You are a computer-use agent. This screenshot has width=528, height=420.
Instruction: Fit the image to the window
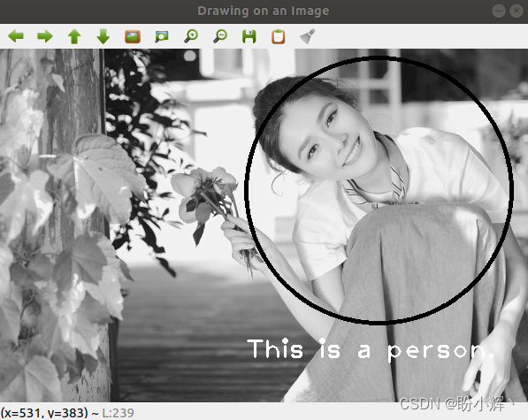click(x=162, y=36)
